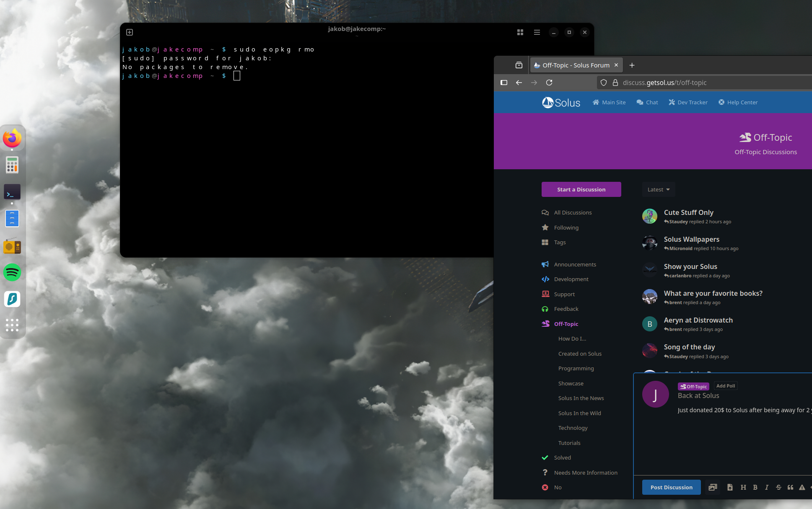Click the Off-Topic tag in composer
Viewport: 812px width, 509px height.
[x=693, y=386]
